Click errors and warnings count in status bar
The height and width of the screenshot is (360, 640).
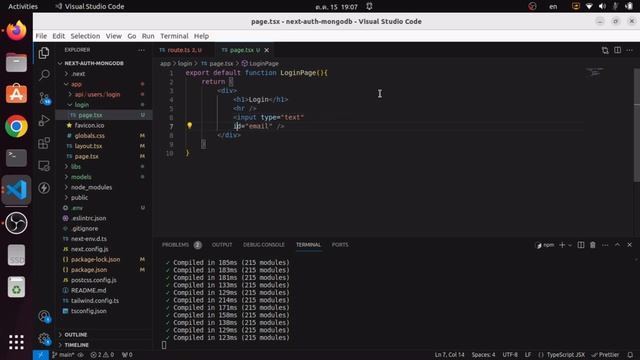pos(102,355)
